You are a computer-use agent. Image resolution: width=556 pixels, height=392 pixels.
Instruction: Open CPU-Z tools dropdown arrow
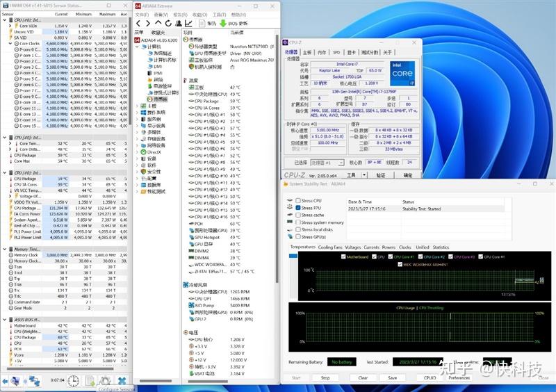click(x=363, y=175)
